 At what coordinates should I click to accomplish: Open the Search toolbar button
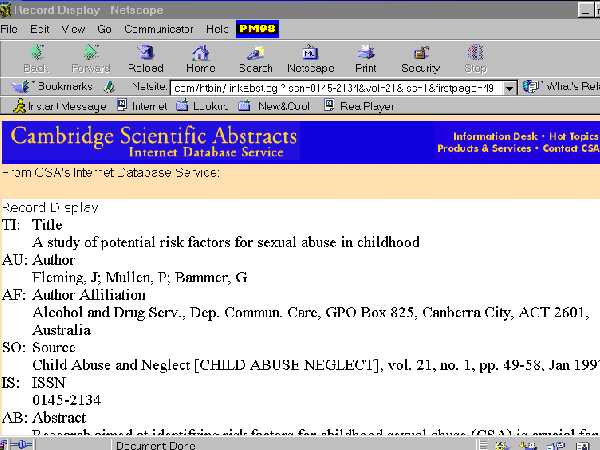tap(256, 59)
